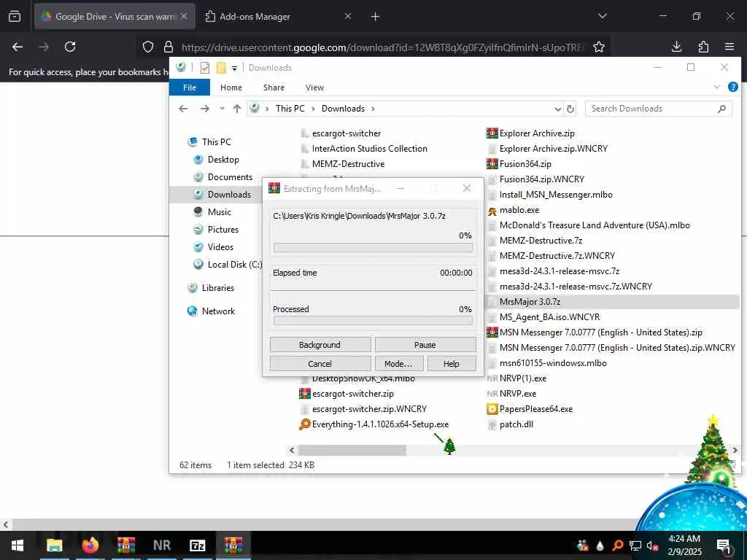Open the notification center icon
747x560 pixels.
pos(724,545)
